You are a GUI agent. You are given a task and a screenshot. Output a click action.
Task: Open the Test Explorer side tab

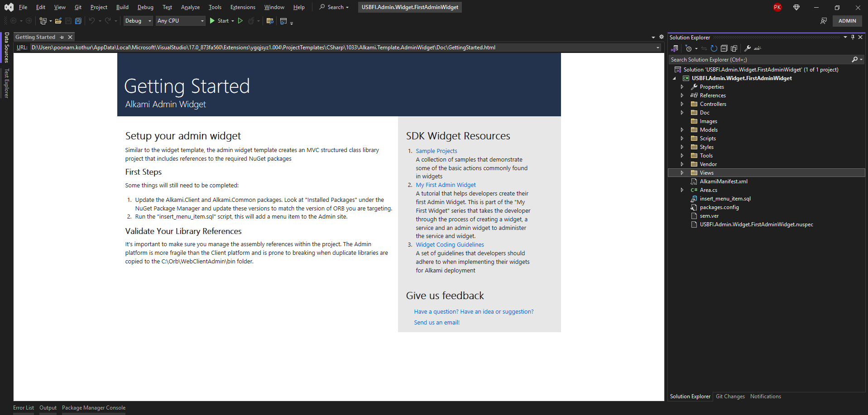coord(6,83)
